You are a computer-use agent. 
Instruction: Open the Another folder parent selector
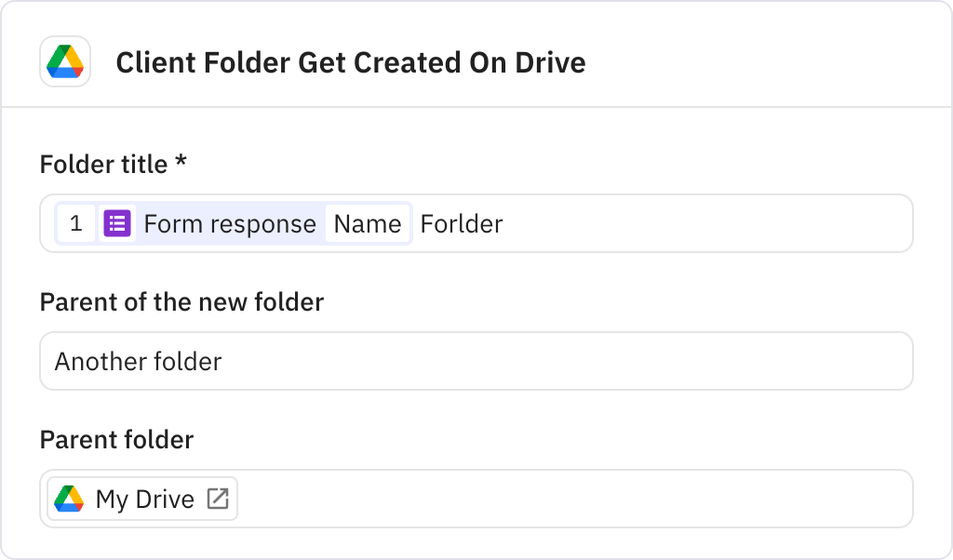click(476, 361)
